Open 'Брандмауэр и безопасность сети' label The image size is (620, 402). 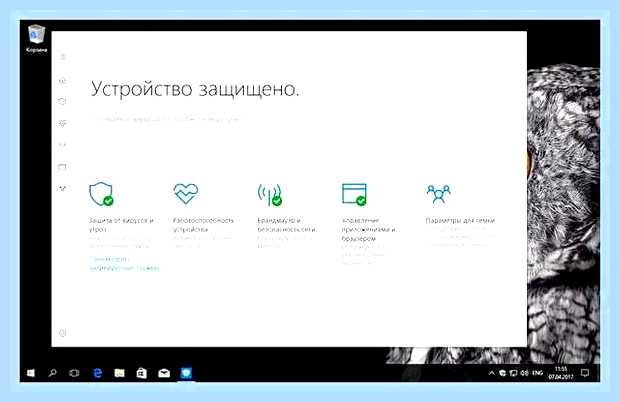click(287, 225)
